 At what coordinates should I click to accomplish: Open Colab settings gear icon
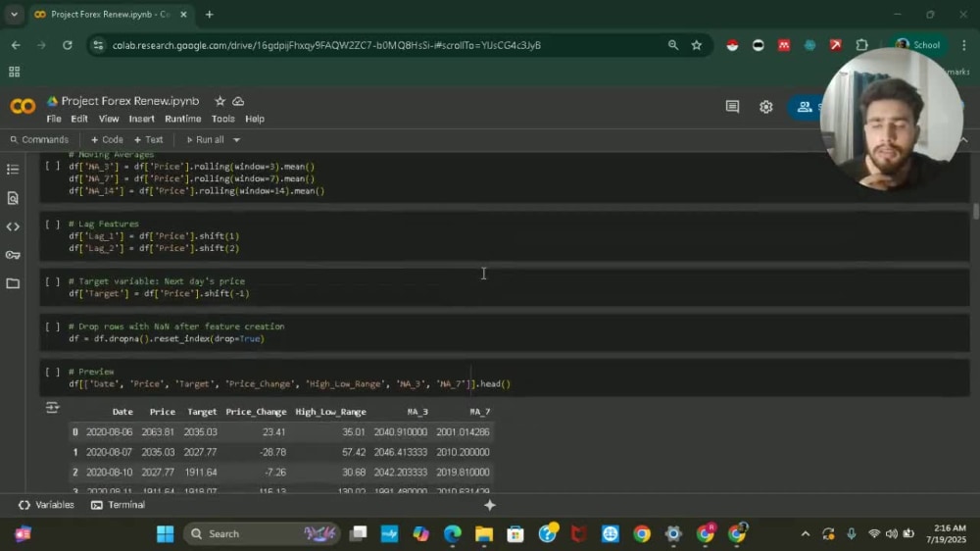coord(766,107)
